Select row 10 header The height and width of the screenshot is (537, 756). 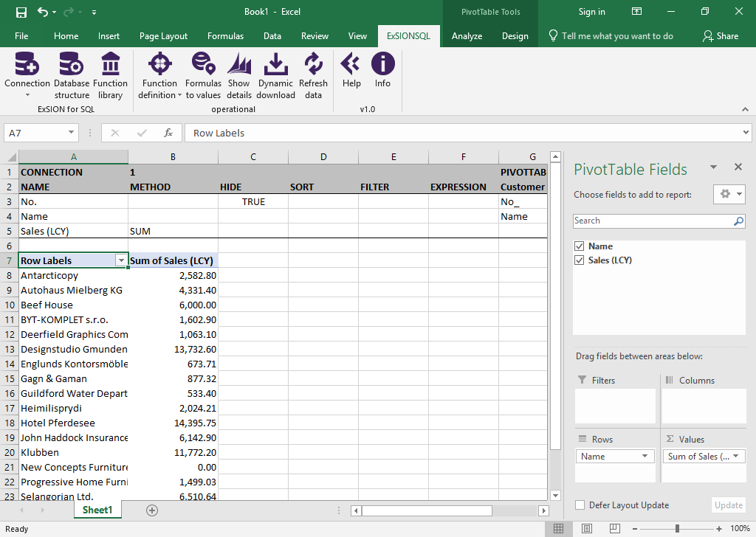point(9,305)
